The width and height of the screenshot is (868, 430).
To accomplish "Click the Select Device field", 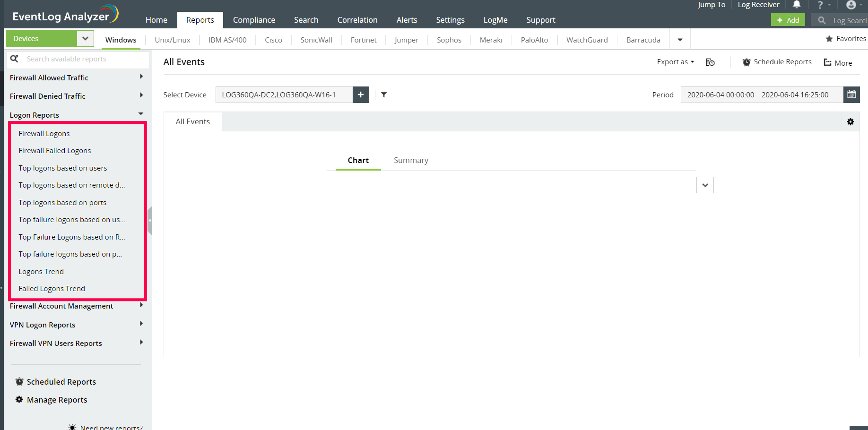I will (x=284, y=95).
